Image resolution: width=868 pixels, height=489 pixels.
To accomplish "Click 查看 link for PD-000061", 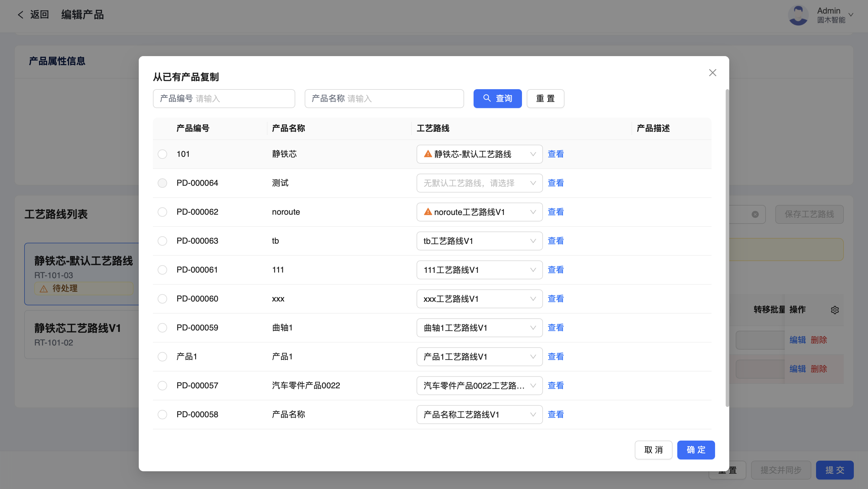I will 556,270.
